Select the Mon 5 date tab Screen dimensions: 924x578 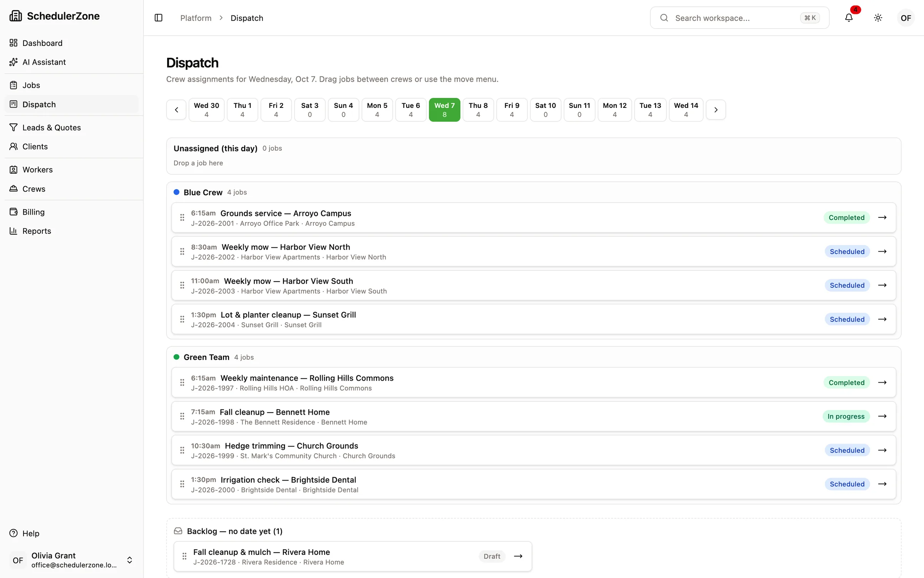(x=377, y=110)
